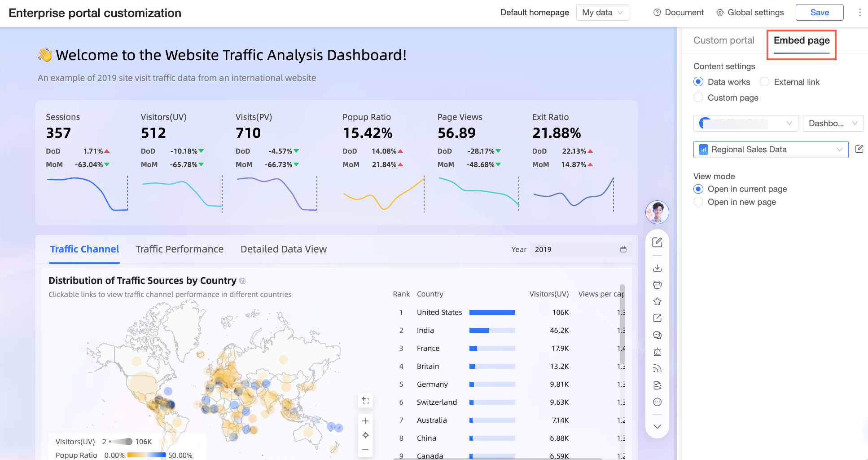Viewport: 868px width, 460px height.
Task: Click the Save button
Action: pos(820,13)
